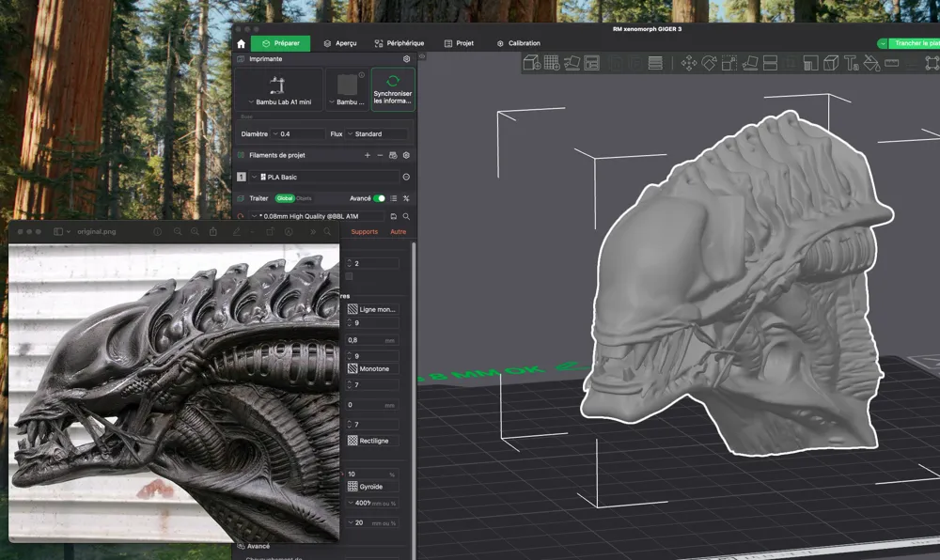Select the Global mode toggle
Viewport: 940px width, 560px height.
[x=285, y=198]
